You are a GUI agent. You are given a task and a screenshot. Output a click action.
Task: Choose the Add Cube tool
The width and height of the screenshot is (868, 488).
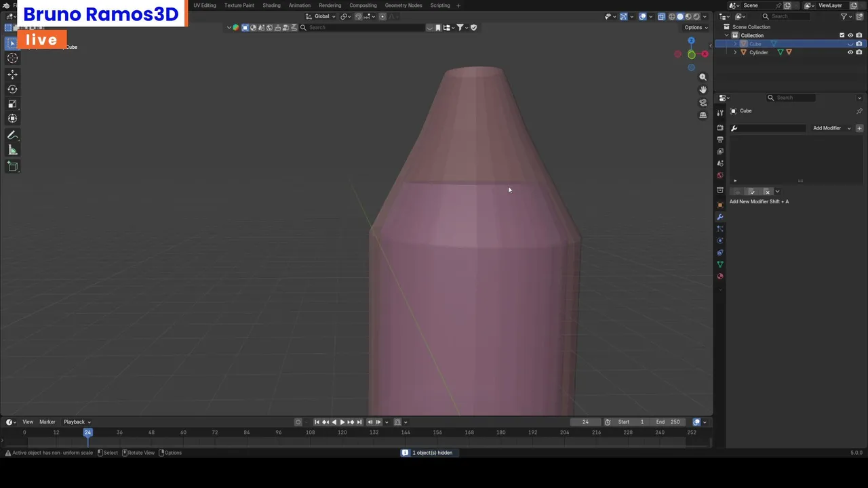click(12, 166)
